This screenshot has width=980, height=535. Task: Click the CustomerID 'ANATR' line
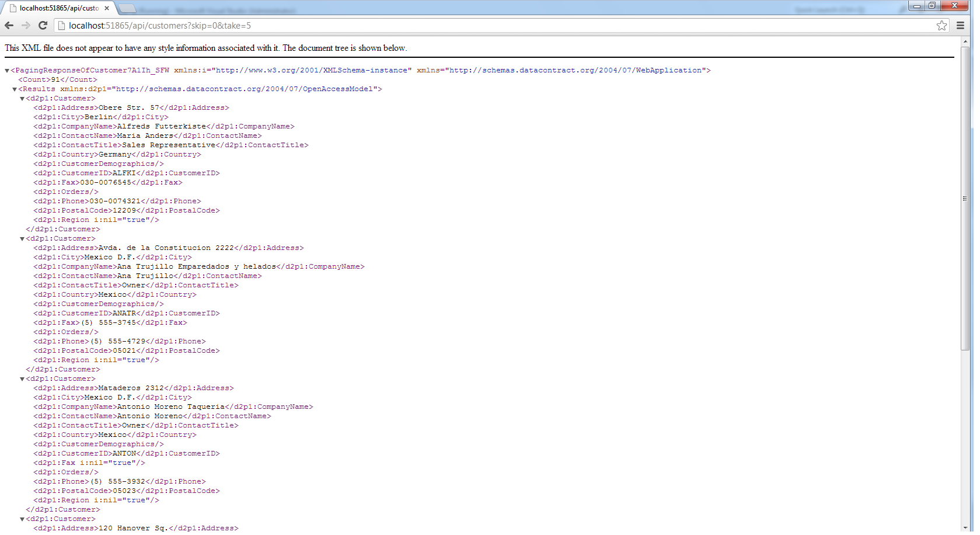pyautogui.click(x=127, y=314)
